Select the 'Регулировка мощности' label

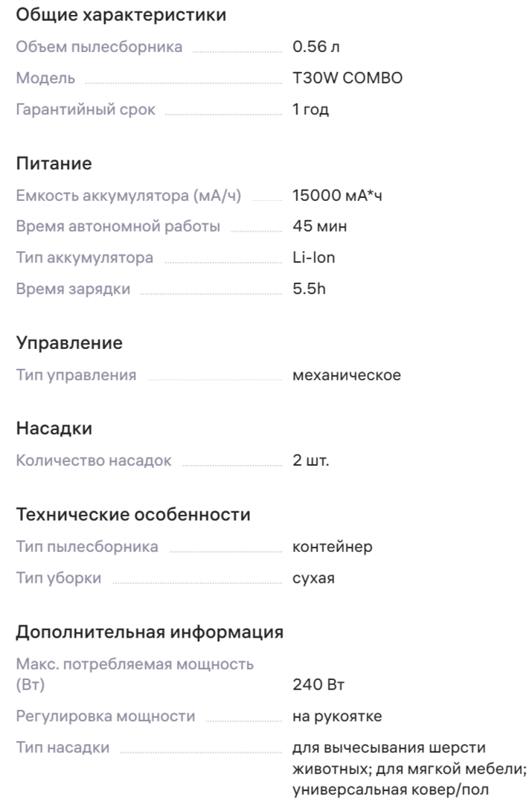(106, 717)
